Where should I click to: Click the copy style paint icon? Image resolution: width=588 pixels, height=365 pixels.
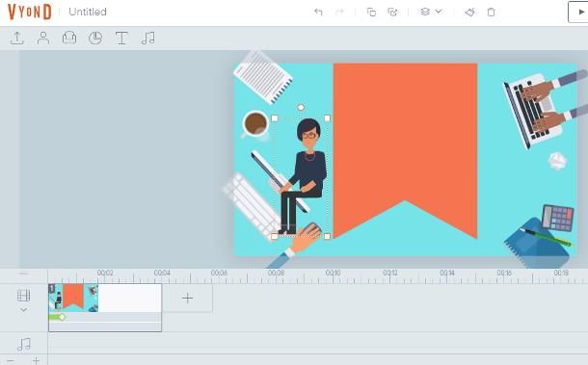coord(469,12)
